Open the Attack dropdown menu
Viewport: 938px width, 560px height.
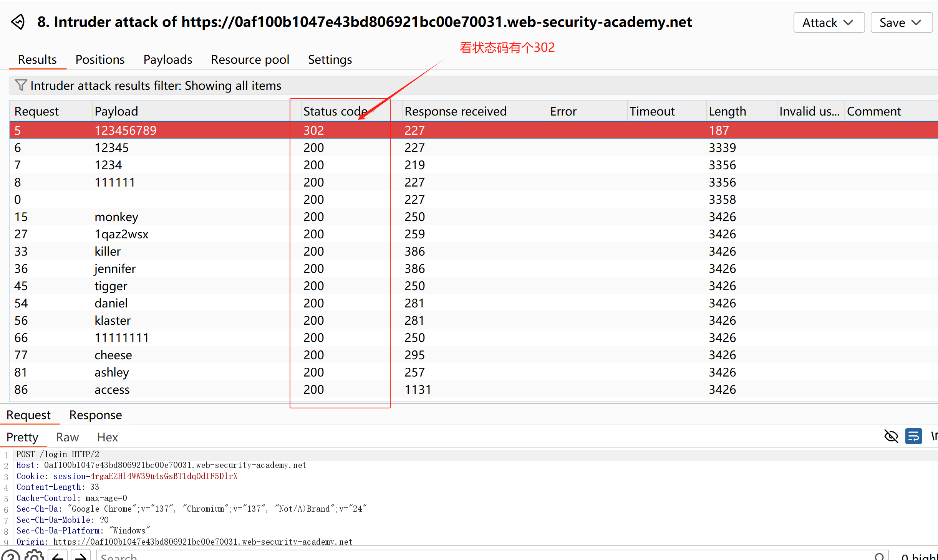pos(829,23)
